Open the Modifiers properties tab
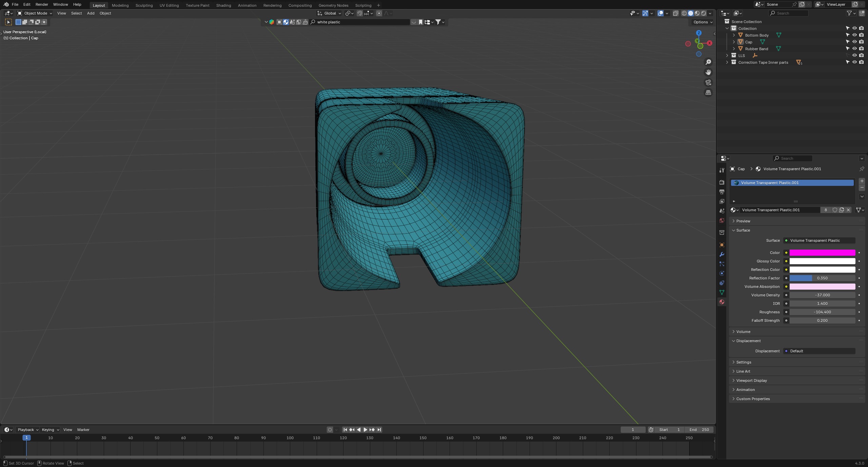 coord(722,254)
